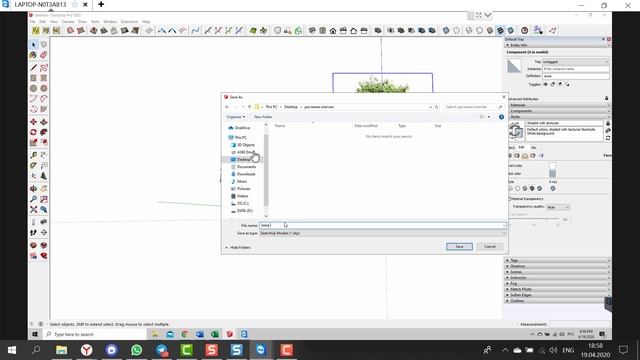Image resolution: width=640 pixels, height=360 pixels.
Task: Select the Tape Measure tool
Action: (33, 155)
